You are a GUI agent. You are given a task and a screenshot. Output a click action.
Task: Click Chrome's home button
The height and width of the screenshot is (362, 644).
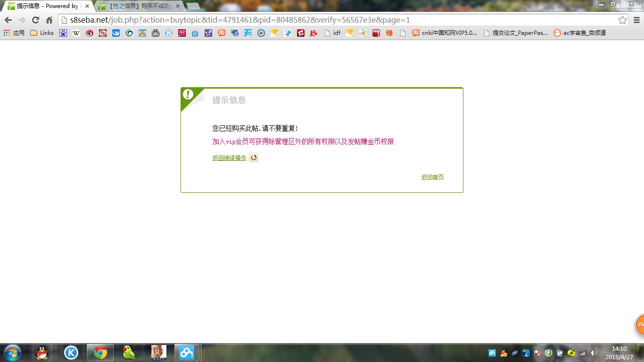(x=50, y=20)
